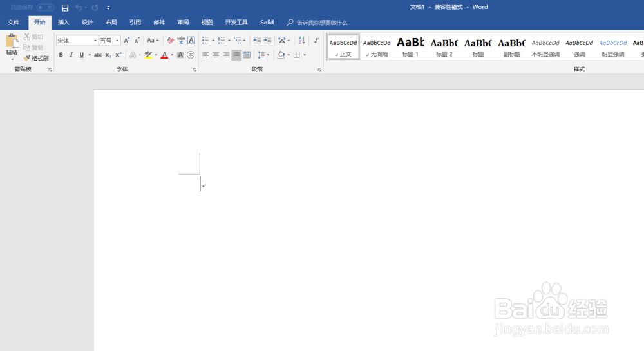Open the 文件 menu tab
644x351 pixels.
click(x=14, y=23)
